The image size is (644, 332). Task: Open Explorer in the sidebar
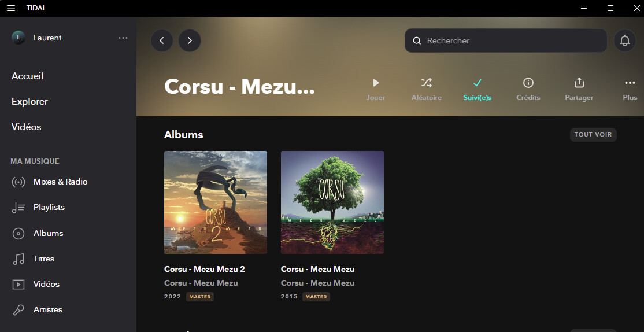pos(29,101)
